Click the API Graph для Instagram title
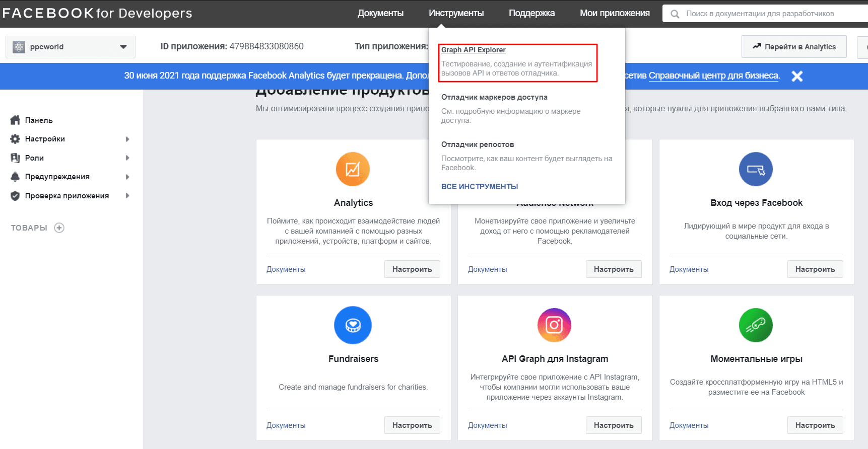Viewport: 868px width, 449px height. (555, 359)
